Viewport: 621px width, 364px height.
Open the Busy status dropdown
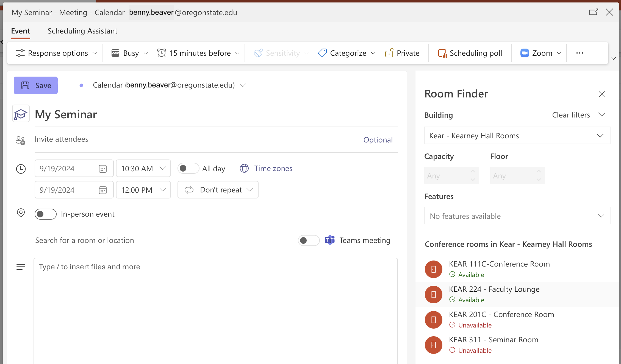[x=130, y=53]
